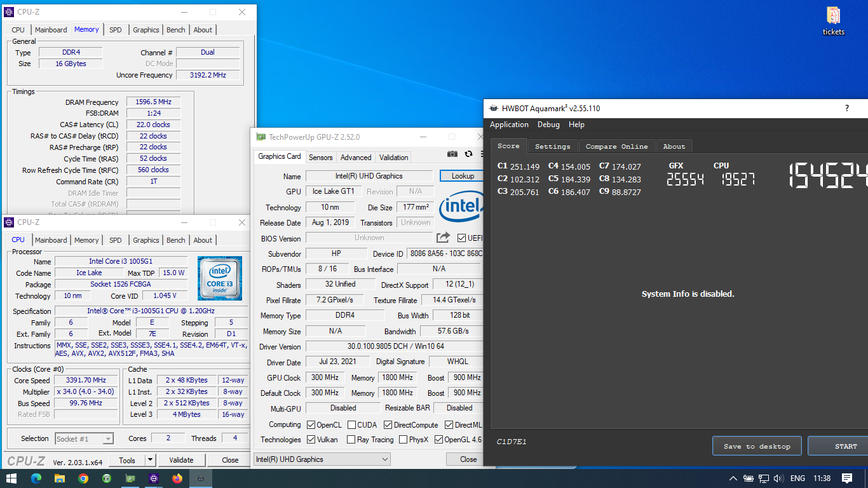This screenshot has height=488, width=868.
Task: Open the GPU selection dropdown in GPU-Z
Action: tap(322, 459)
